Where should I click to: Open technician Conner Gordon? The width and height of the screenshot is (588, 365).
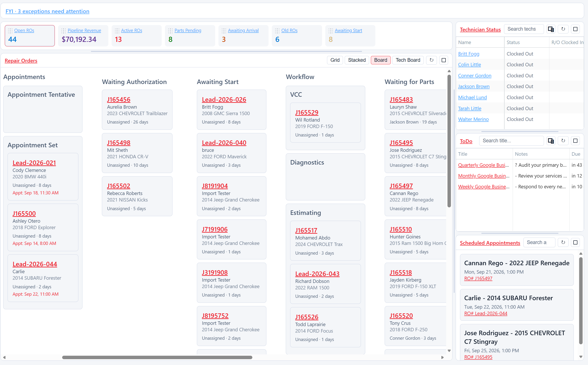[475, 76]
